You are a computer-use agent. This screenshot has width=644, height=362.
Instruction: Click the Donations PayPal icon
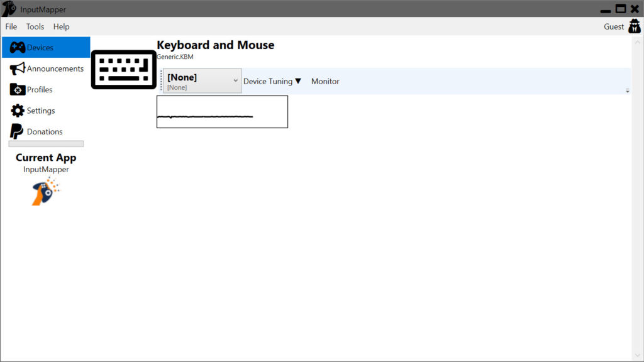16,131
